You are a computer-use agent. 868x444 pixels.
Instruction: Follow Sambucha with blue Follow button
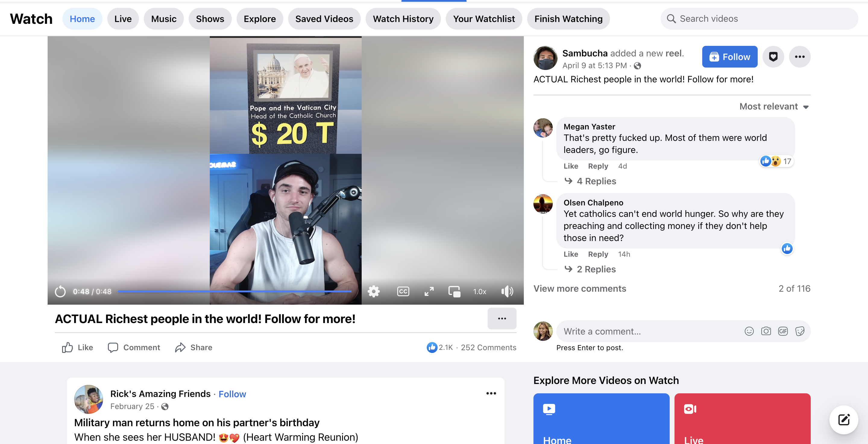729,57
